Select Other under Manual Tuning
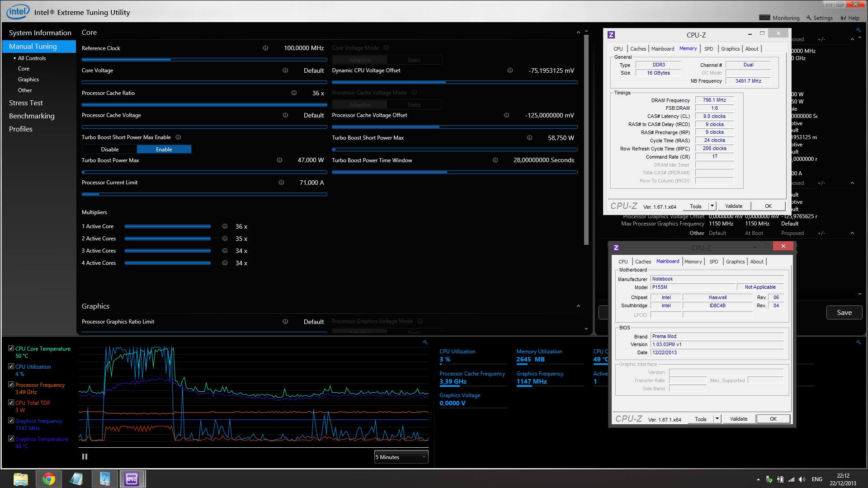The height and width of the screenshot is (488, 868). tap(25, 90)
